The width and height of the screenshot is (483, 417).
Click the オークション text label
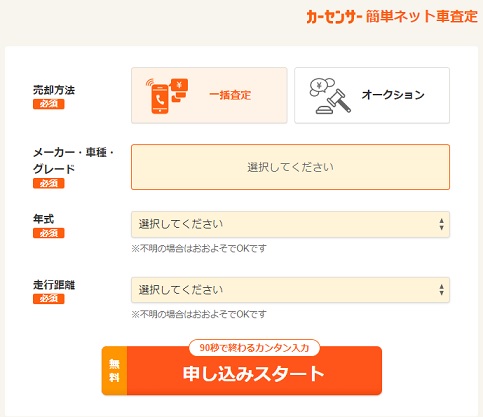click(x=393, y=95)
